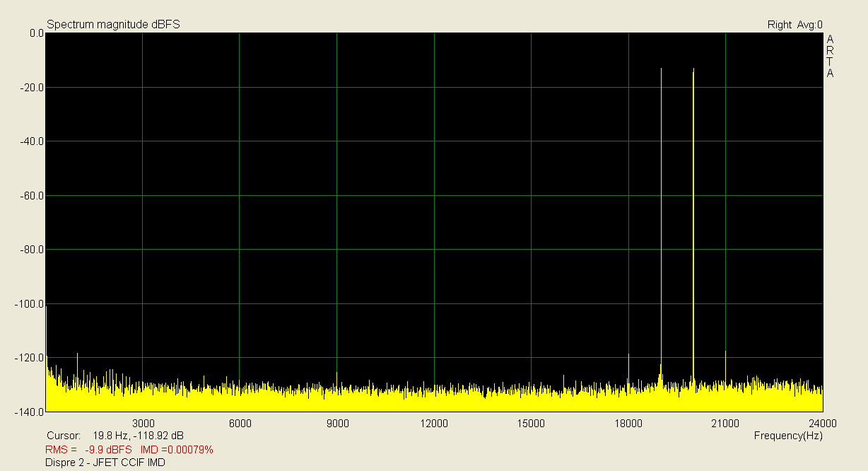Click the -80.0 dB axis label
Viewport: 868px width, 471px height.
click(x=31, y=250)
